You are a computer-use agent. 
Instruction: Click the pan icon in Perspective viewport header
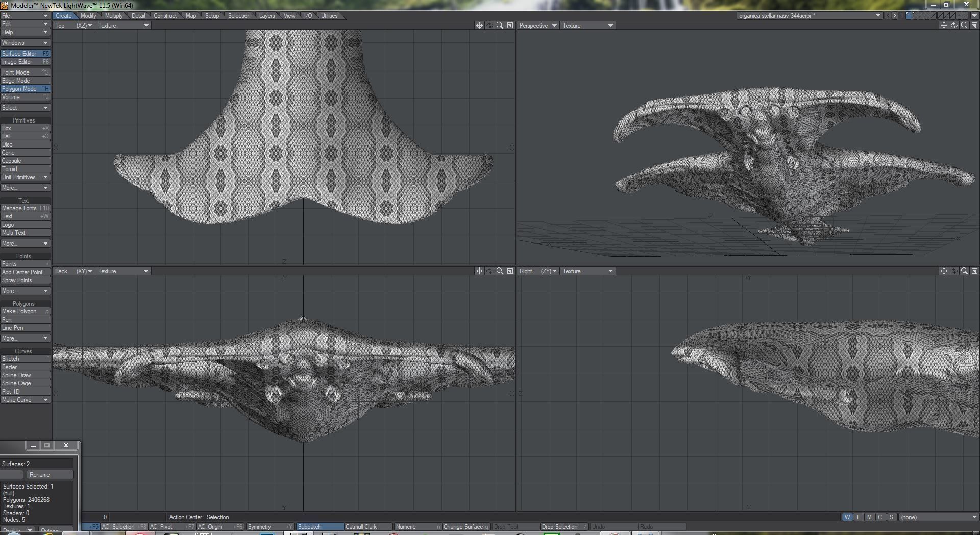[943, 26]
